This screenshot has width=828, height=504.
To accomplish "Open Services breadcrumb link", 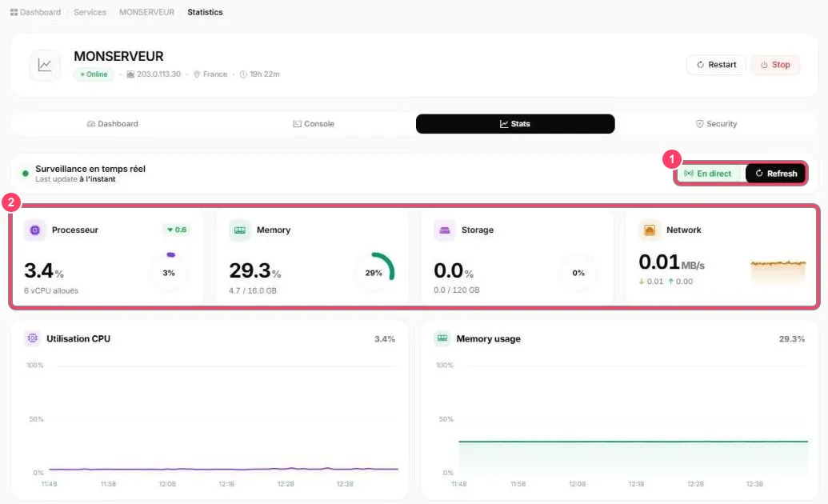I will [x=90, y=12].
